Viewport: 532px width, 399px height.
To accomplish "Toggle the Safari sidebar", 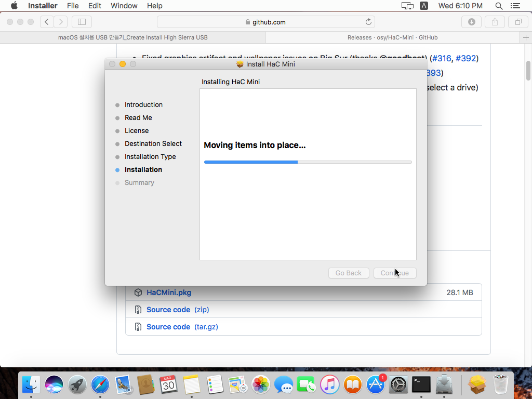I will point(82,22).
